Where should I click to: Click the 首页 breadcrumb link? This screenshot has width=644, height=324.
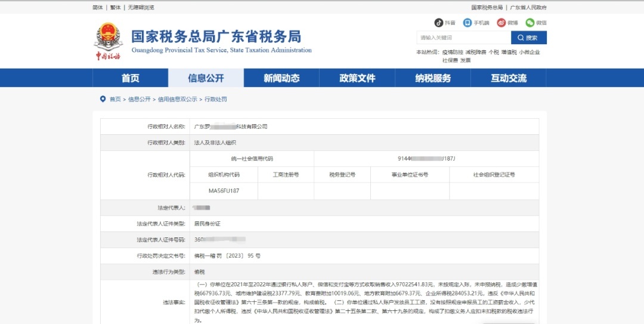(115, 99)
